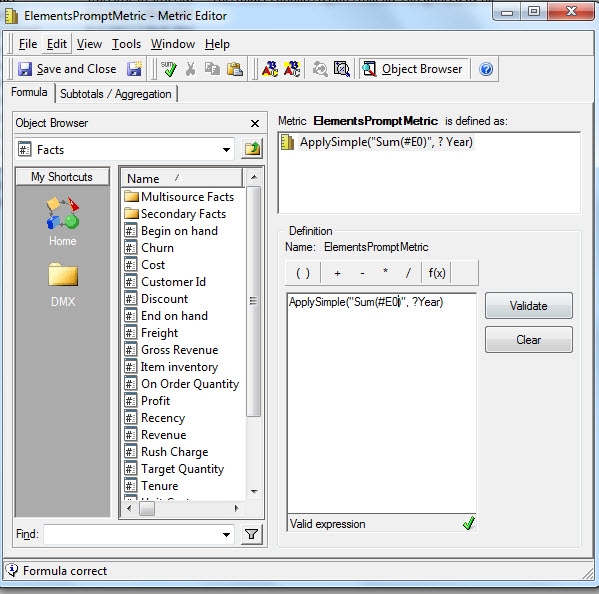Click the vertical scrollbar down arrow in fact list
Screen dimensions: 599x594
coord(254,492)
